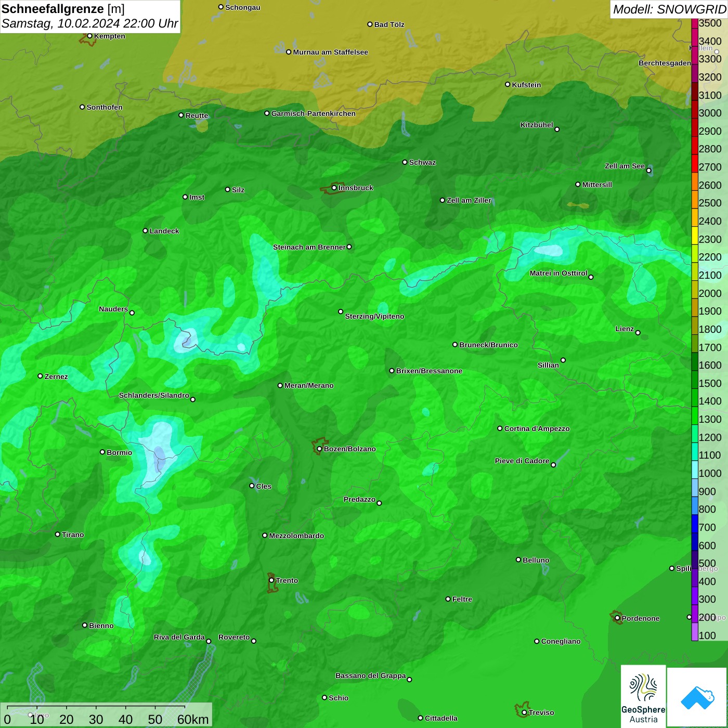Viewport: 728px width, 728px height.
Task: Click the 1300 legend value
Action: pyautogui.click(x=710, y=419)
